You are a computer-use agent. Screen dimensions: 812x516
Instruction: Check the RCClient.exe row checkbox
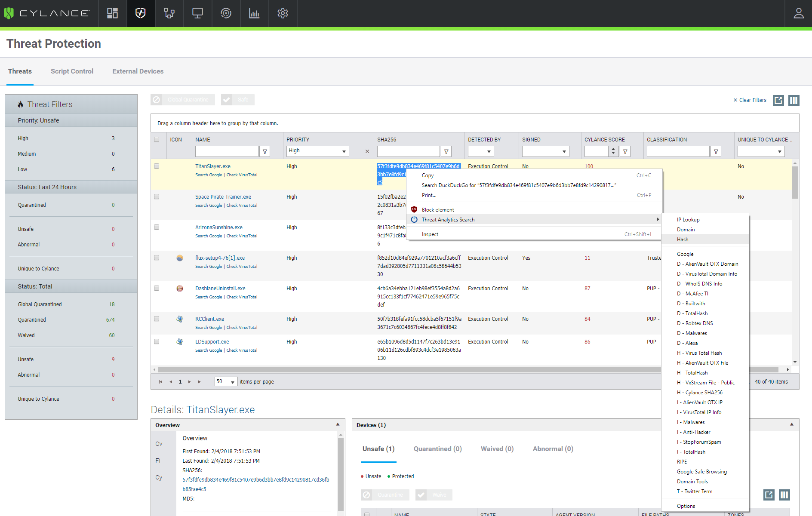(x=157, y=319)
